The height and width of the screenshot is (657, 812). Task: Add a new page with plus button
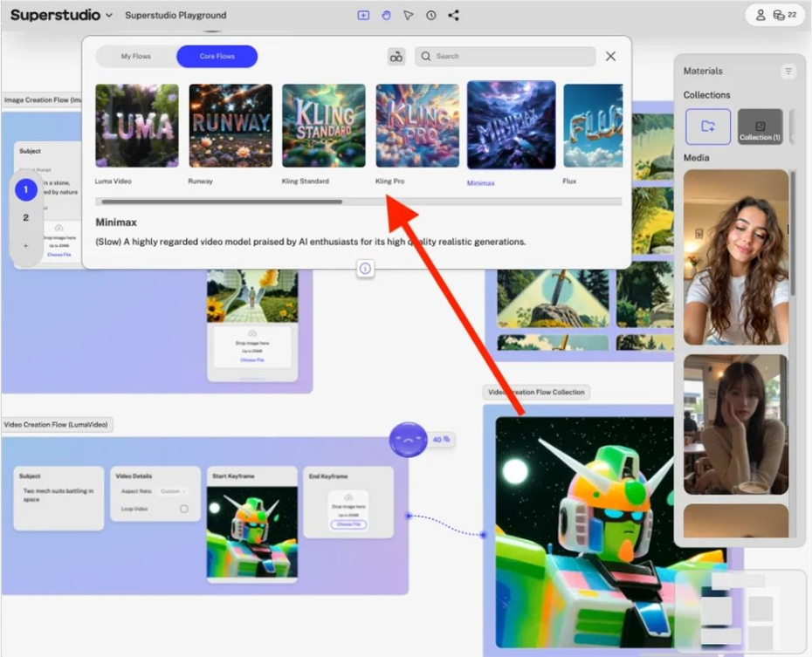[26, 246]
